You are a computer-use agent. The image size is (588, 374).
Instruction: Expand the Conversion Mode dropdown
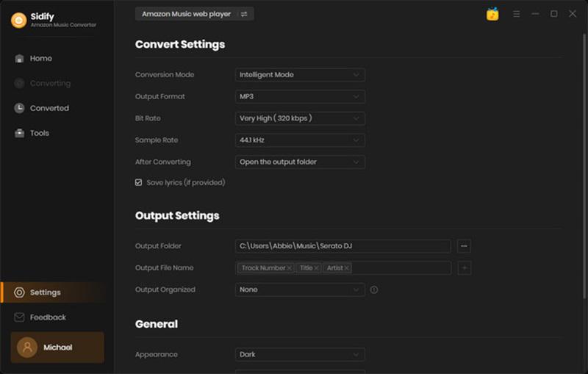click(x=300, y=74)
